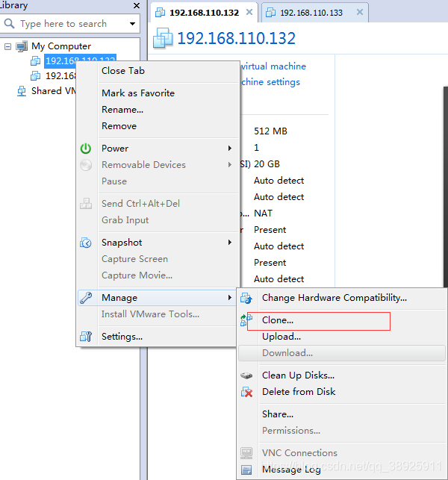Open the Power menu entry
Screen dimensions: 448x480
point(157,148)
